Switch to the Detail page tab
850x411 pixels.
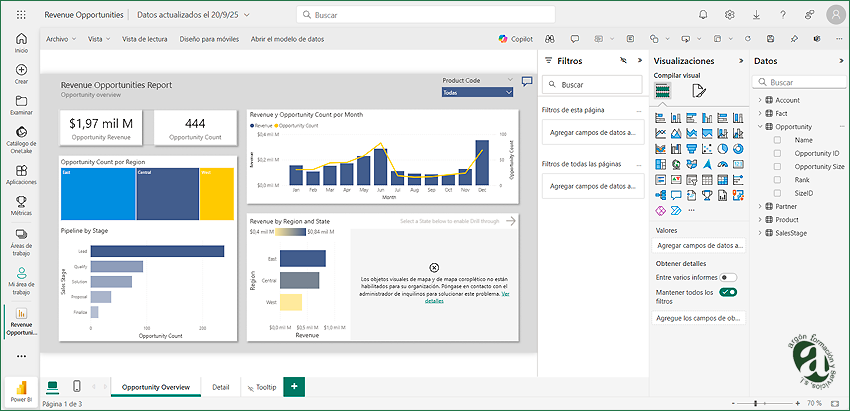point(221,387)
